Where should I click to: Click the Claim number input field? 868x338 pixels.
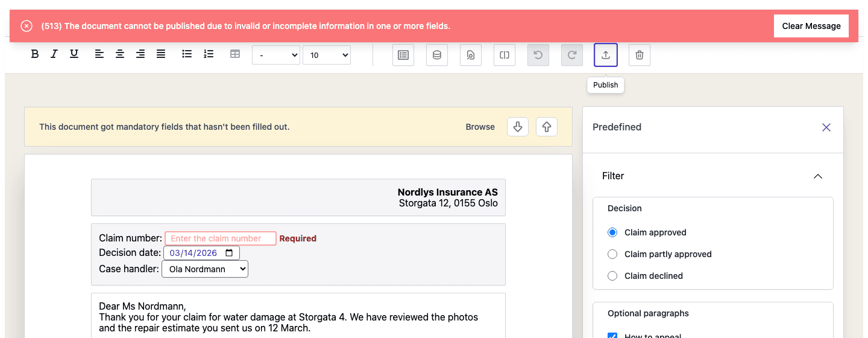[x=221, y=238]
